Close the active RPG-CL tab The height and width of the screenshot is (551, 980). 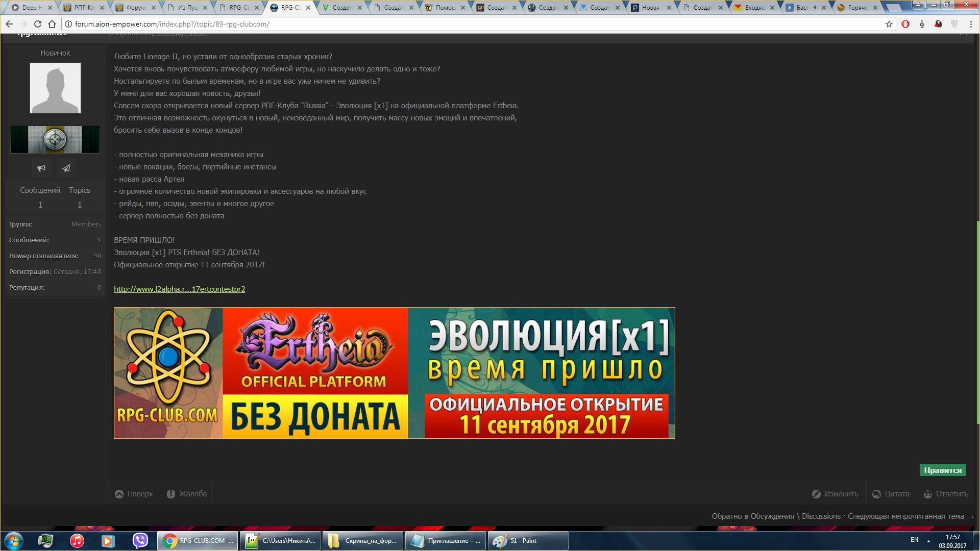tap(308, 8)
